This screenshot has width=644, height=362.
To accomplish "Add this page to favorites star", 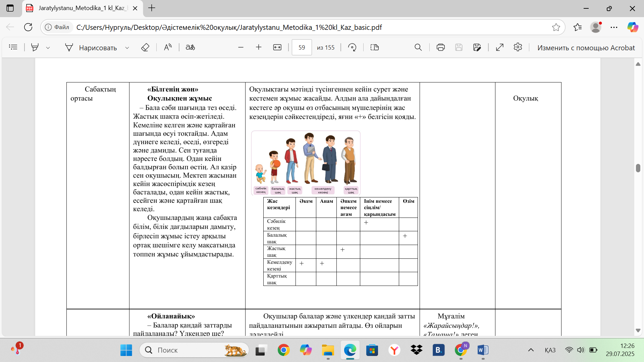I will [556, 27].
